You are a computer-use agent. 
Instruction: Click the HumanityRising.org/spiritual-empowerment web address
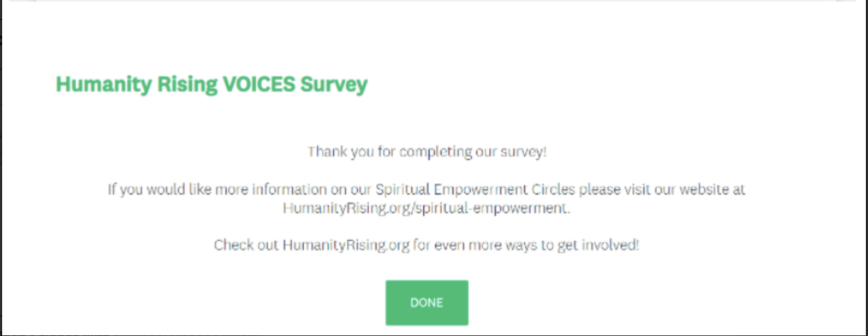(x=427, y=209)
